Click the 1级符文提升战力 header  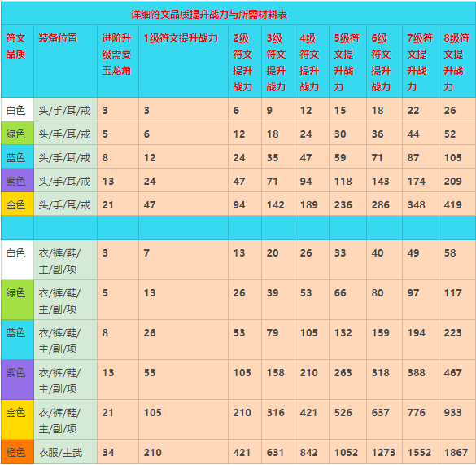tap(183, 61)
